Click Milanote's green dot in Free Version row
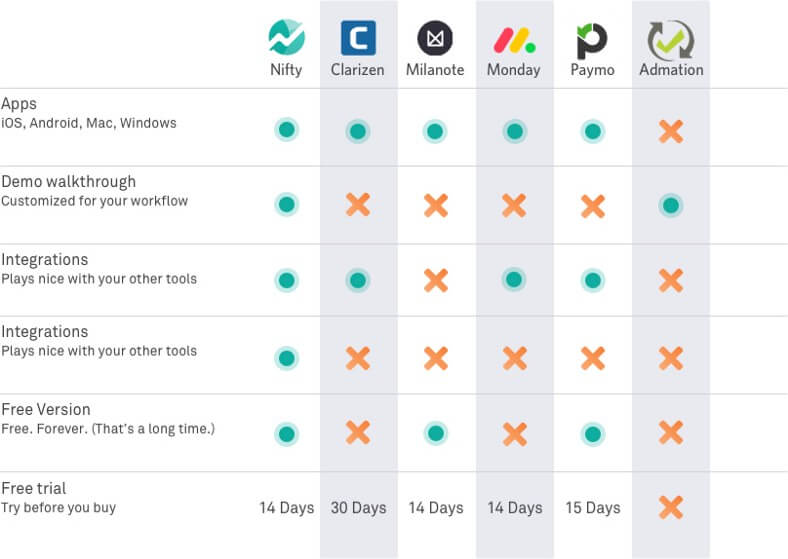Image resolution: width=788 pixels, height=559 pixels. (436, 433)
